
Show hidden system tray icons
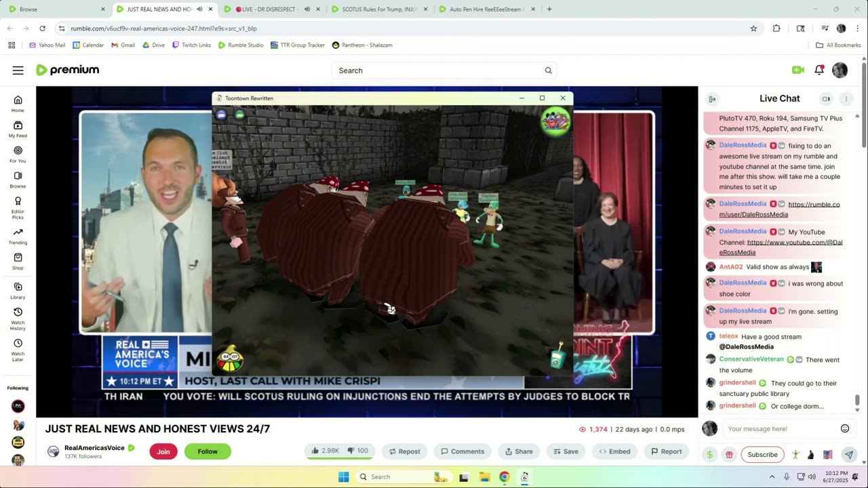(x=772, y=476)
